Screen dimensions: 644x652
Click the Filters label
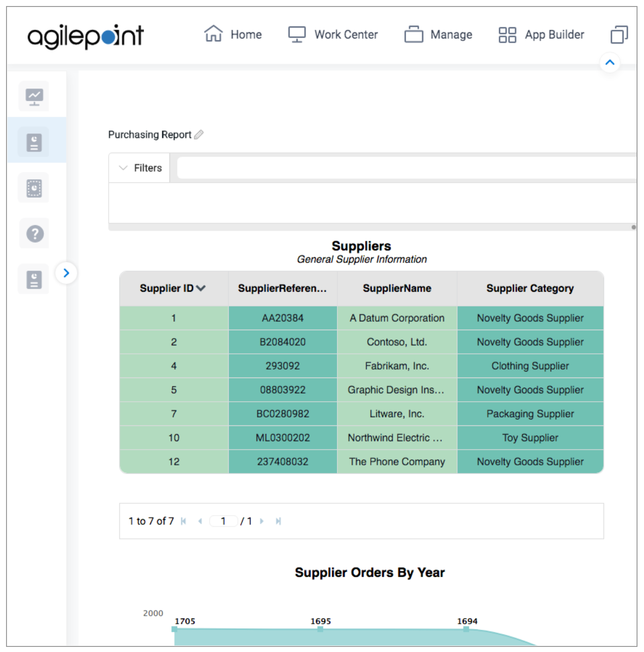(x=148, y=168)
